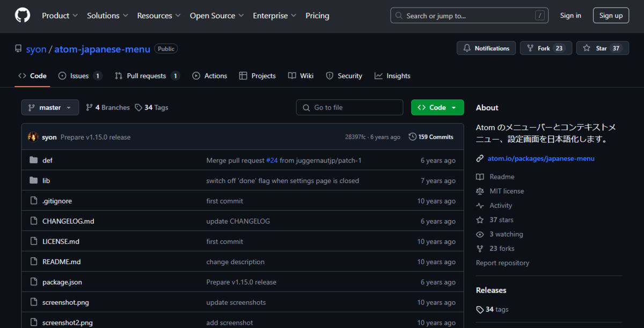Expand the green Code dropdown button

437,107
